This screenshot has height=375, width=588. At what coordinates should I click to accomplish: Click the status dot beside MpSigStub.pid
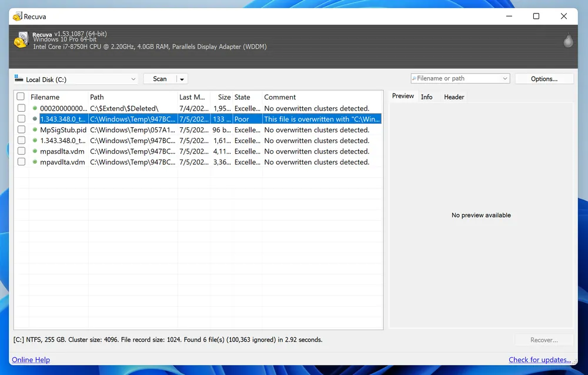[35, 130]
